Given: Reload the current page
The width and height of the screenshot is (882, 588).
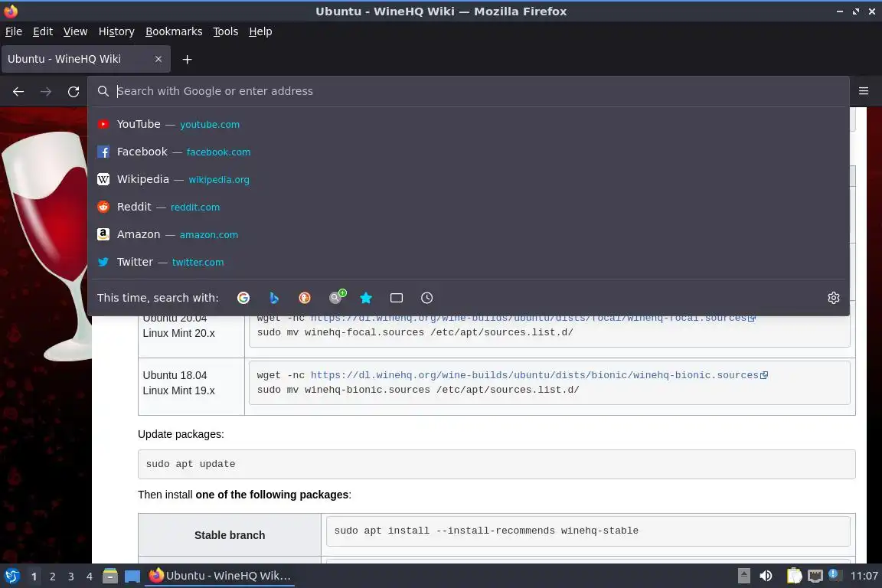Looking at the screenshot, I should click(73, 91).
